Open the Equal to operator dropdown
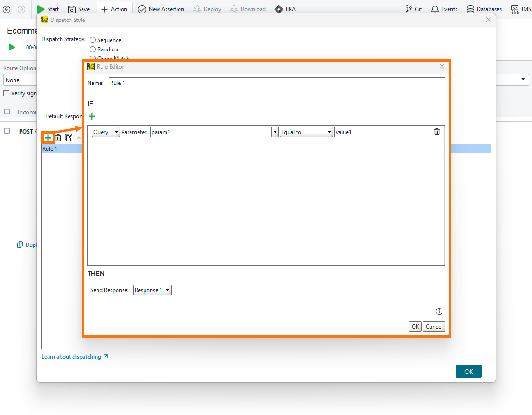The width and height of the screenshot is (532, 415). pos(306,132)
